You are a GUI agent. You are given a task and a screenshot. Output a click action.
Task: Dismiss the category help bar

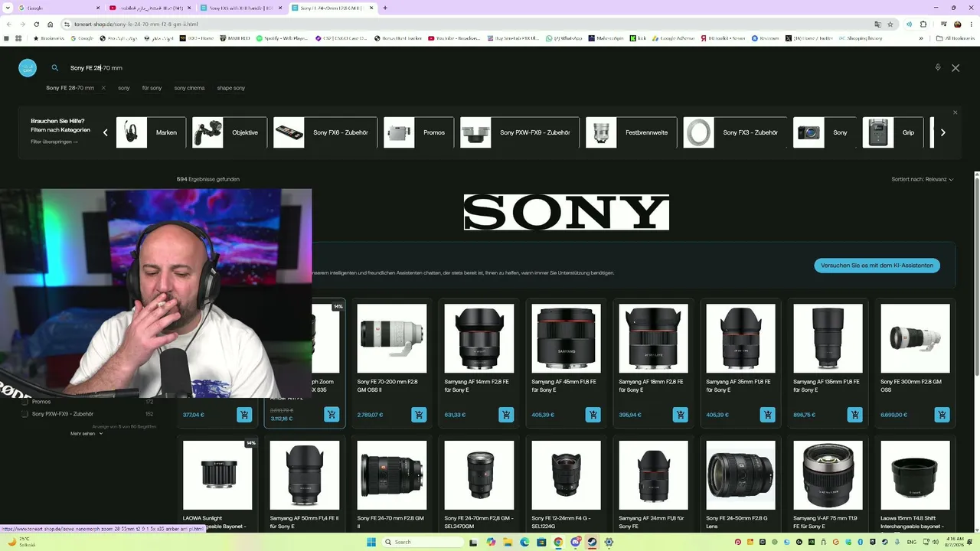point(955,113)
